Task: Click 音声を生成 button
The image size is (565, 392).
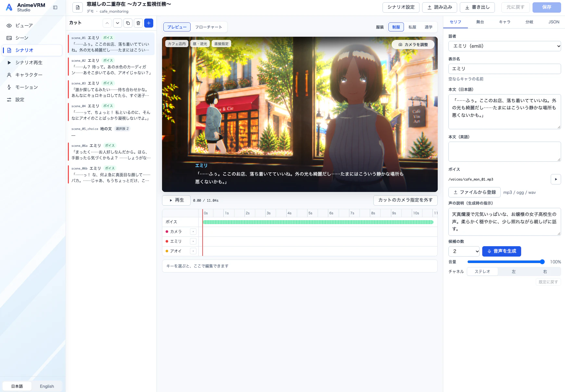Action: 501,251
